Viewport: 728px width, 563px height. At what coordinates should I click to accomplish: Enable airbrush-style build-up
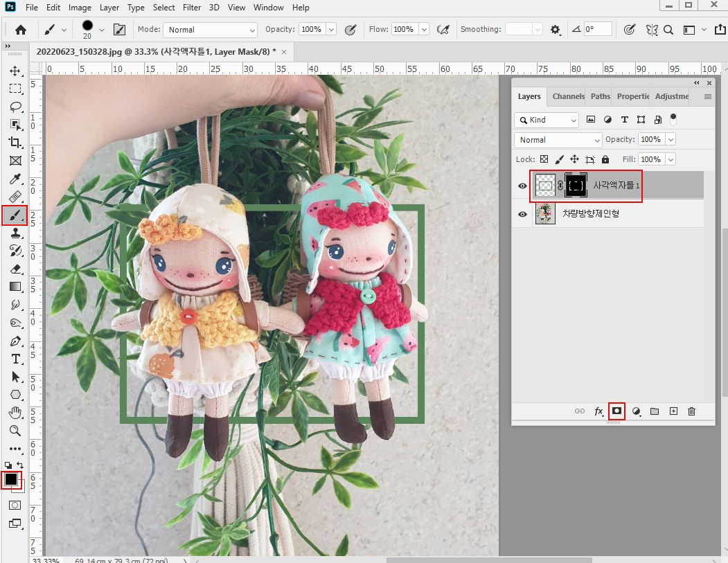coord(443,30)
